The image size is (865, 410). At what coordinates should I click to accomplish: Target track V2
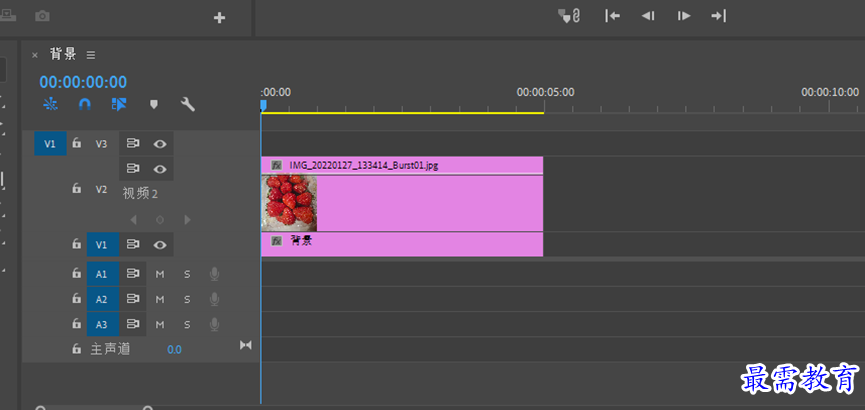coord(102,189)
